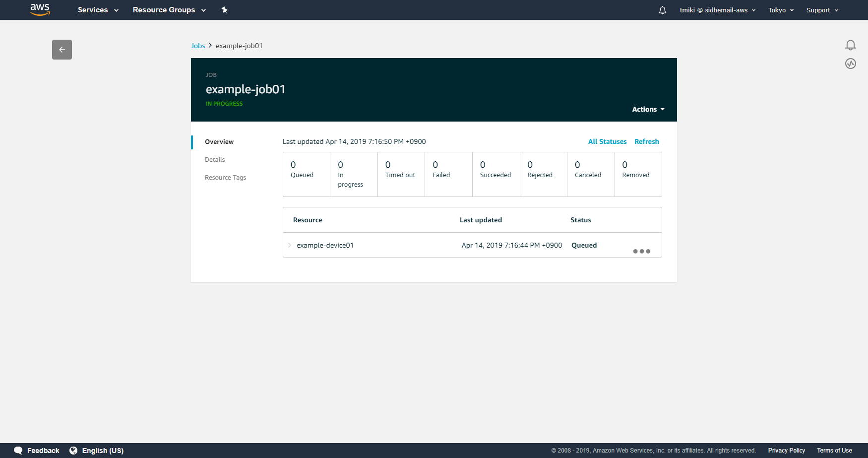Switch to the Details tab

coord(215,160)
